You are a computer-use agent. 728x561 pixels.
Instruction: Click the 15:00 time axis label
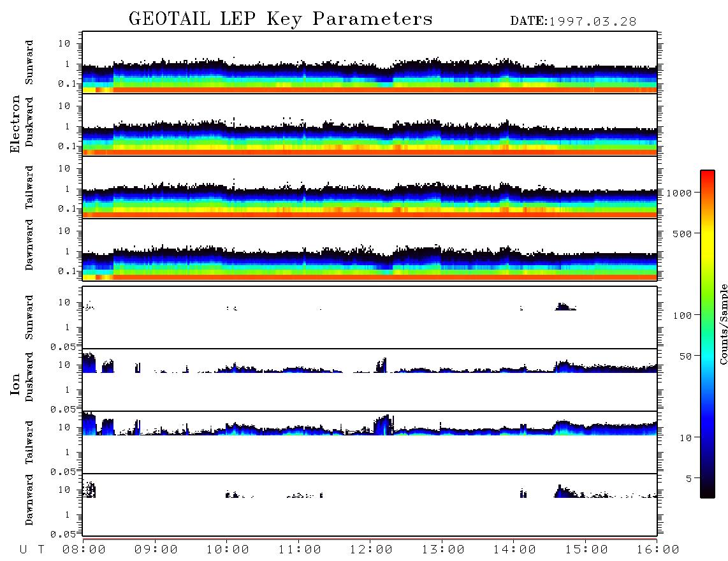click(x=586, y=550)
